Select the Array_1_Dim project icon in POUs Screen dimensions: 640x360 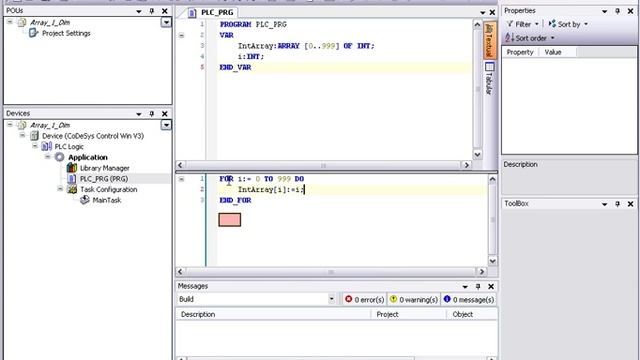22,22
